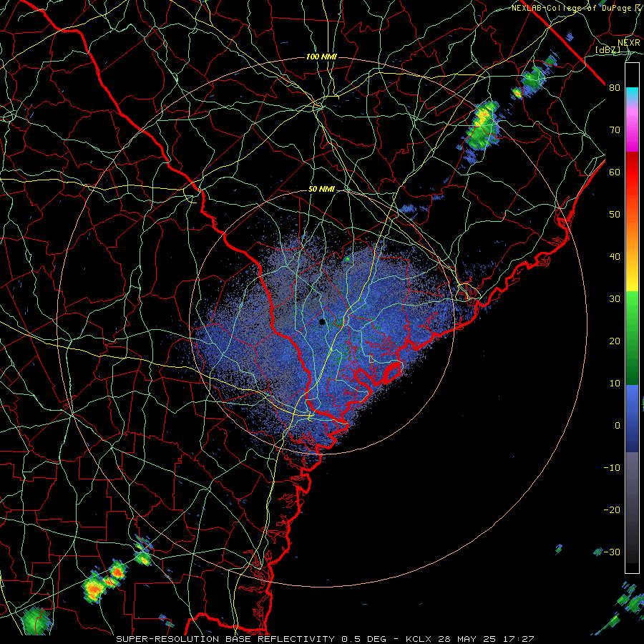Screen dimensions: 644x644
Task: Click the "100 NMI" range ring label
Action: pyautogui.click(x=321, y=57)
